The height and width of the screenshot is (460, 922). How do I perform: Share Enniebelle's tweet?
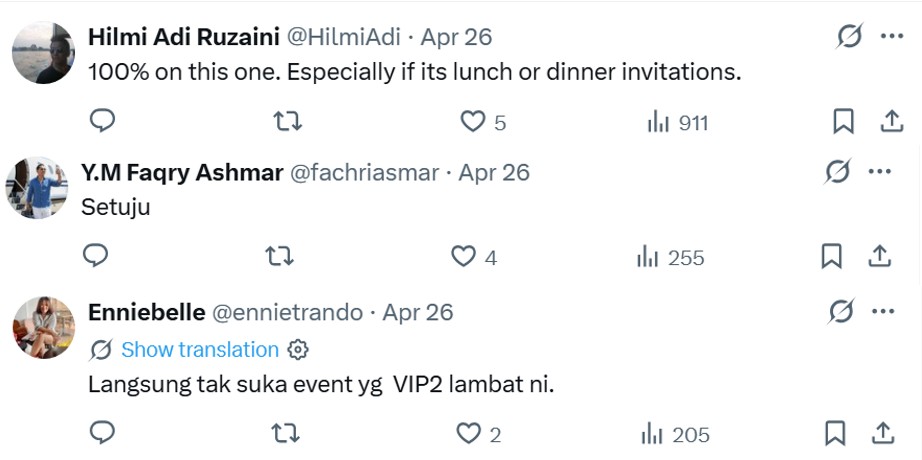883,434
